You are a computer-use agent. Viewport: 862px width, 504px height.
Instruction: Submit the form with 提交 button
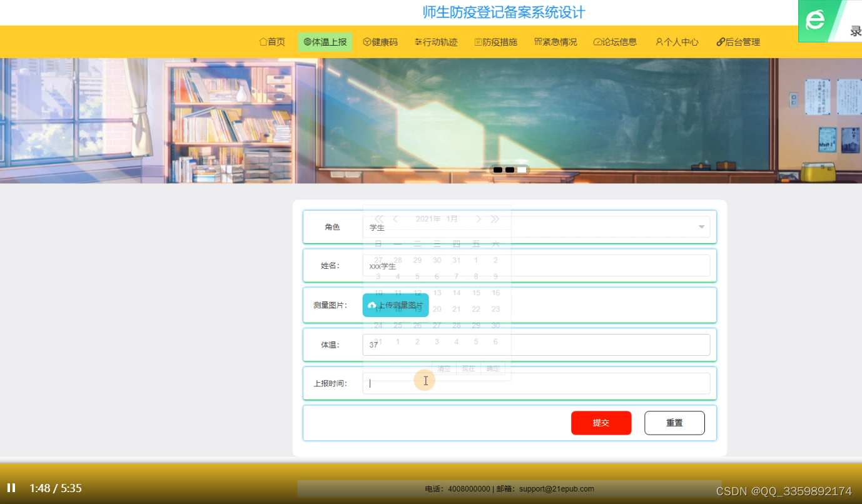tap(601, 423)
